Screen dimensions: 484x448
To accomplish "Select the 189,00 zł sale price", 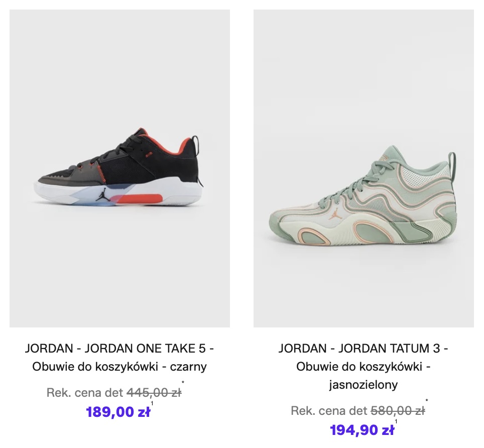I will pyautogui.click(x=118, y=412).
